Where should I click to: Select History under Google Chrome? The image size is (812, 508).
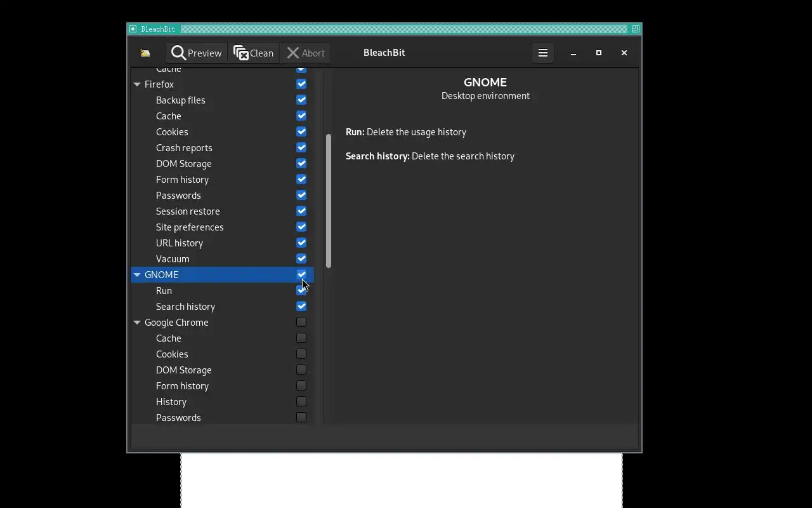pyautogui.click(x=222, y=401)
